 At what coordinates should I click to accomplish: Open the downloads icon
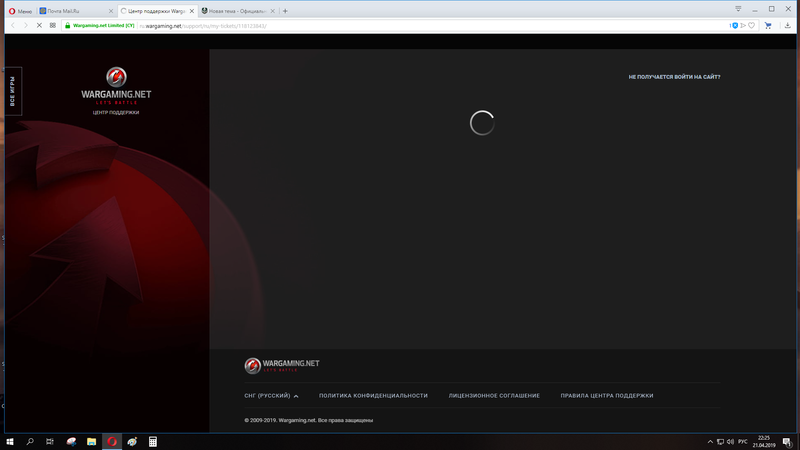click(788, 26)
